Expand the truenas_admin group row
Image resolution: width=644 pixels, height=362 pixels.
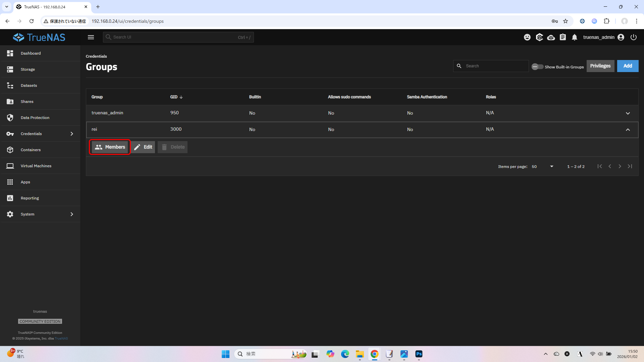pyautogui.click(x=628, y=113)
